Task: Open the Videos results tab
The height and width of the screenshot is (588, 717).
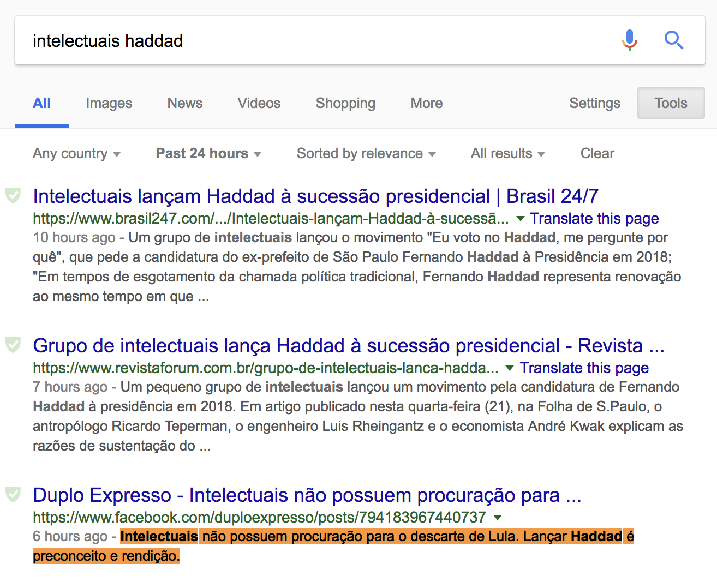Action: pyautogui.click(x=259, y=103)
